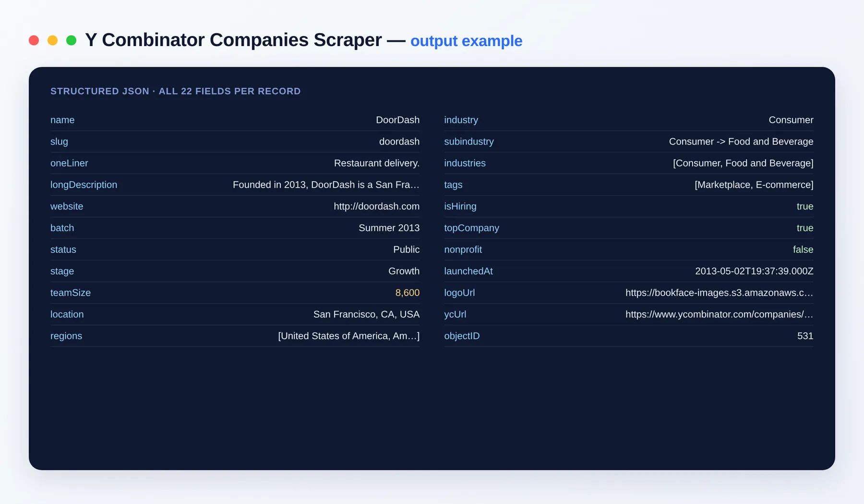Click the 'Consumer -> Food and Beverage' value
Viewport: 864px width, 504px height.
point(741,142)
